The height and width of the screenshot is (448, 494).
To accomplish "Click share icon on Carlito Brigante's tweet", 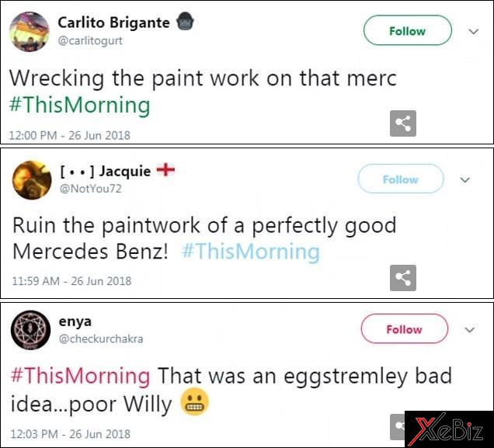I will click(403, 123).
